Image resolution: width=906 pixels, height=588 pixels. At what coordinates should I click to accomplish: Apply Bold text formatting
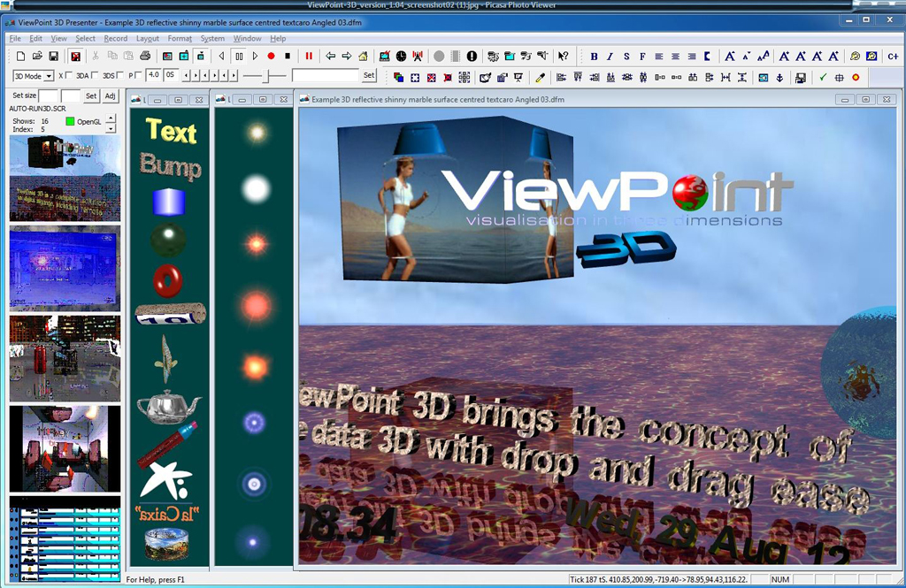[595, 57]
